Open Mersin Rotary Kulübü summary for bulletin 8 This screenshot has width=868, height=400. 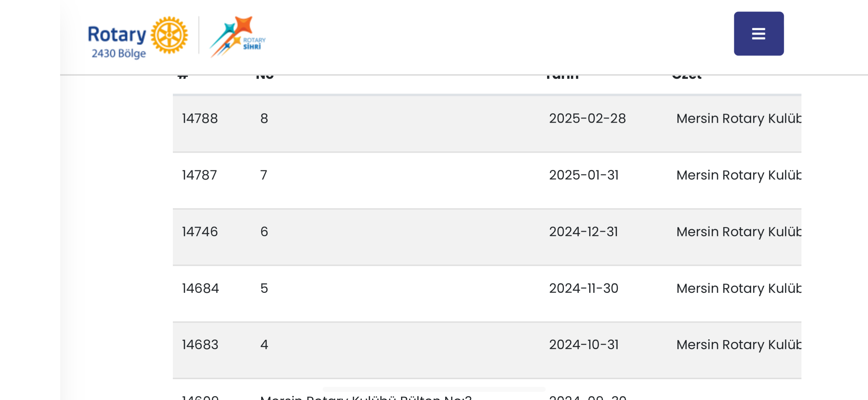click(739, 118)
